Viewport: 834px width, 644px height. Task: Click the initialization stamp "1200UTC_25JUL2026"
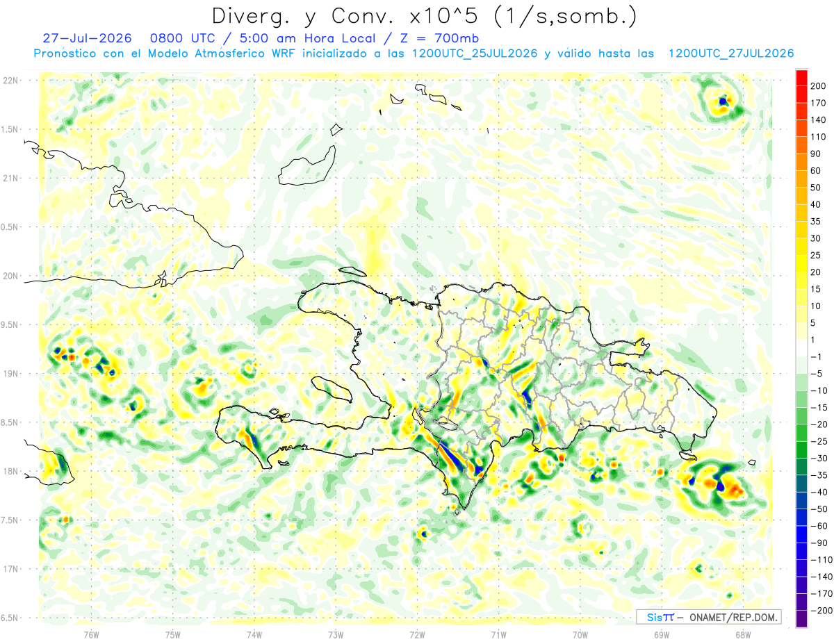click(475, 53)
